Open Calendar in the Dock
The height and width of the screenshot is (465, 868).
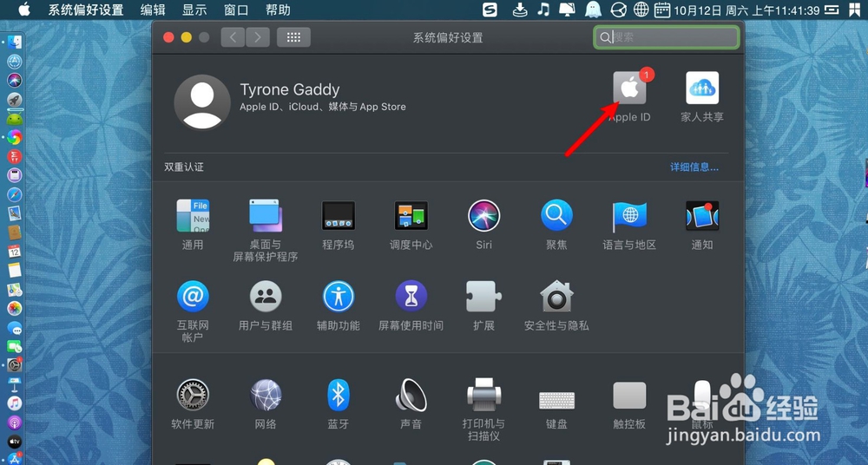pos(15,252)
